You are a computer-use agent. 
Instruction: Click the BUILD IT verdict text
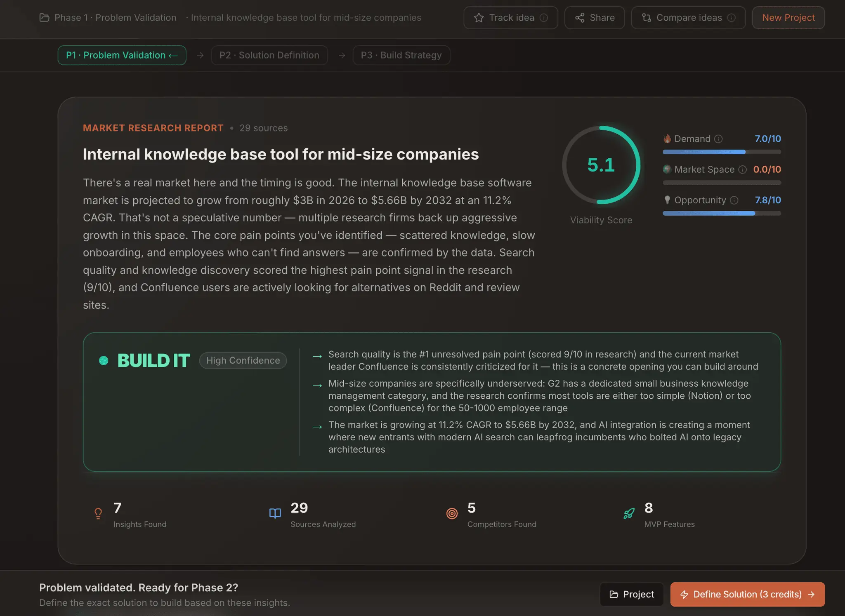(x=153, y=361)
